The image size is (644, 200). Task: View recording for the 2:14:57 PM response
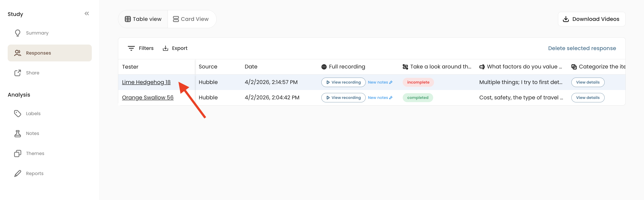[343, 82]
